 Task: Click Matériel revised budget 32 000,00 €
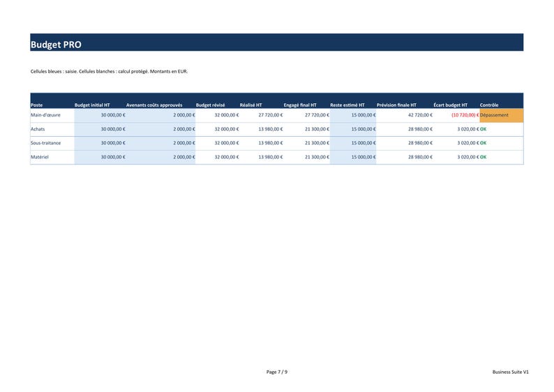click(x=227, y=157)
